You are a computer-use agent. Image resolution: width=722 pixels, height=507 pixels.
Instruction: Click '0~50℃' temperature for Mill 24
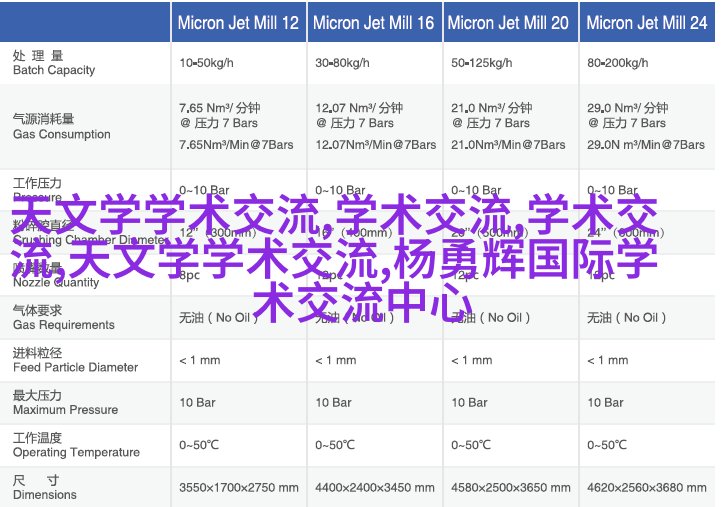tap(607, 445)
